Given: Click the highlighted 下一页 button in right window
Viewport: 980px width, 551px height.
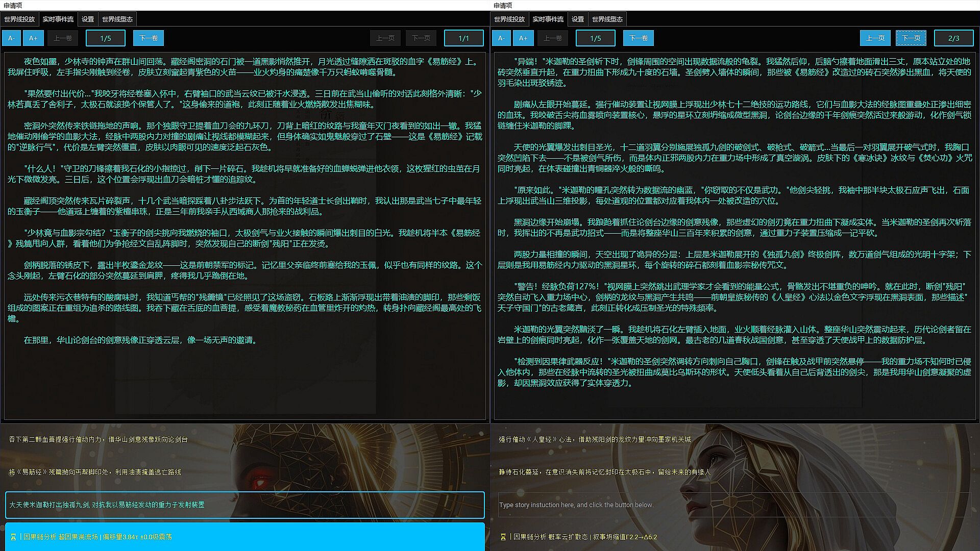Looking at the screenshot, I should tap(911, 38).
